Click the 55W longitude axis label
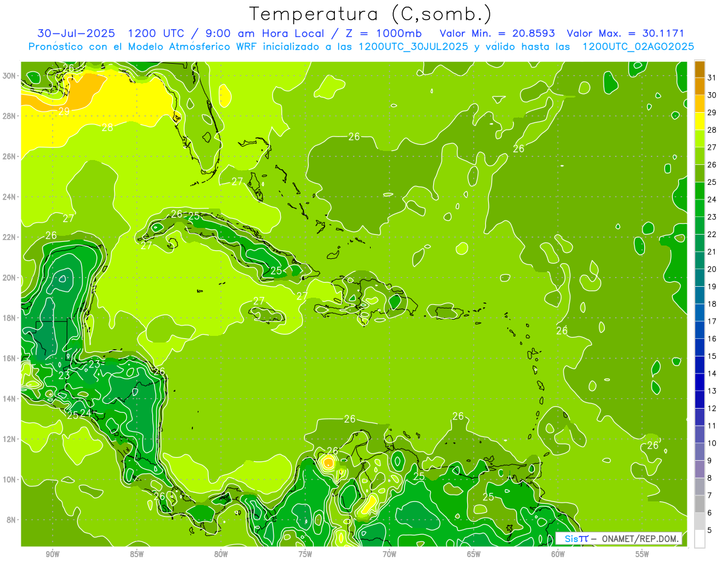Viewport: 728px width, 562px height. click(x=642, y=554)
